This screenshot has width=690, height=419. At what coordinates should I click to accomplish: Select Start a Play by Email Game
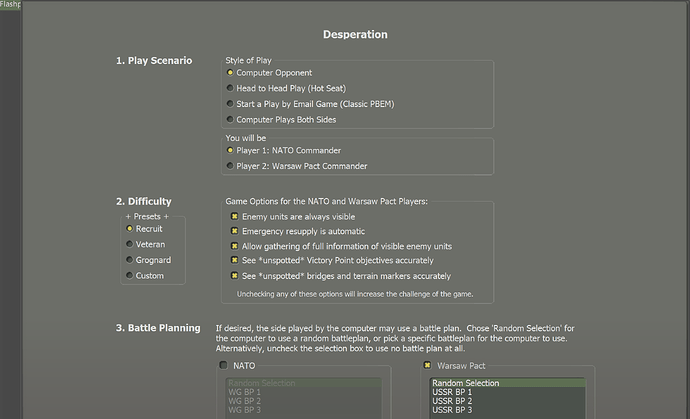coord(231,104)
